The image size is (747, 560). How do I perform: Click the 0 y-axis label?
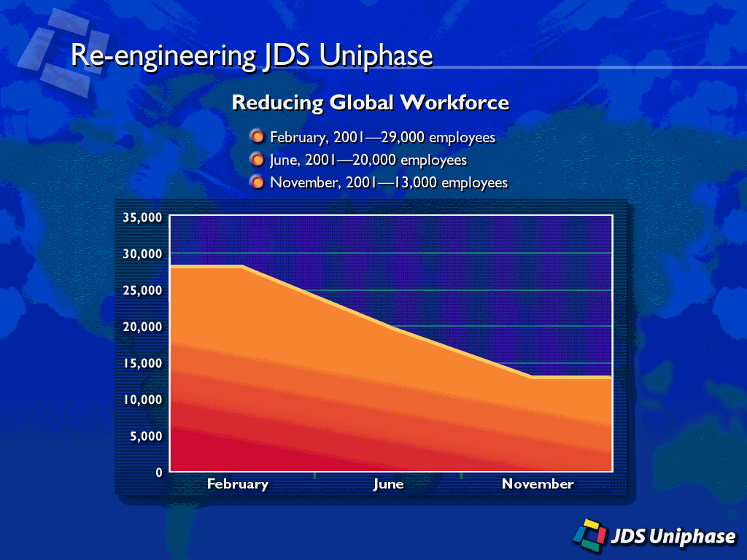[x=159, y=472]
